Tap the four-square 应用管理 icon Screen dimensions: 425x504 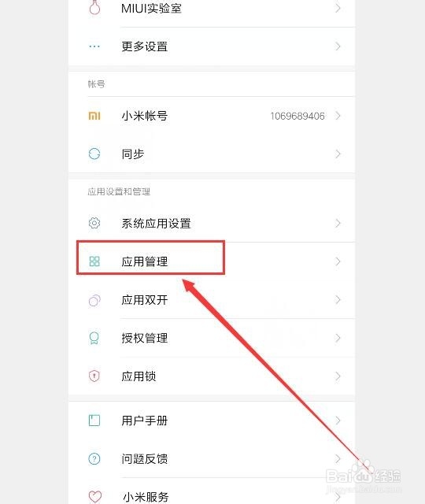pyautogui.click(x=94, y=261)
